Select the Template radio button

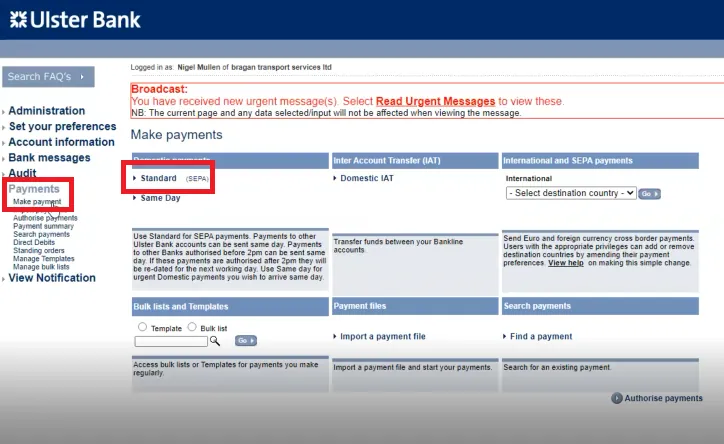tap(142, 327)
